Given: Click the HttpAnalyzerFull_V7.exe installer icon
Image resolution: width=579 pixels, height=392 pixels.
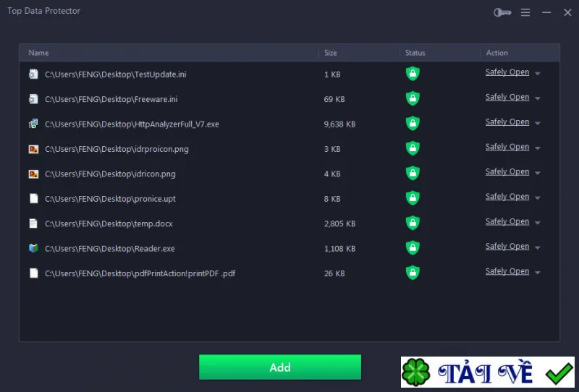Looking at the screenshot, I should click(x=33, y=124).
